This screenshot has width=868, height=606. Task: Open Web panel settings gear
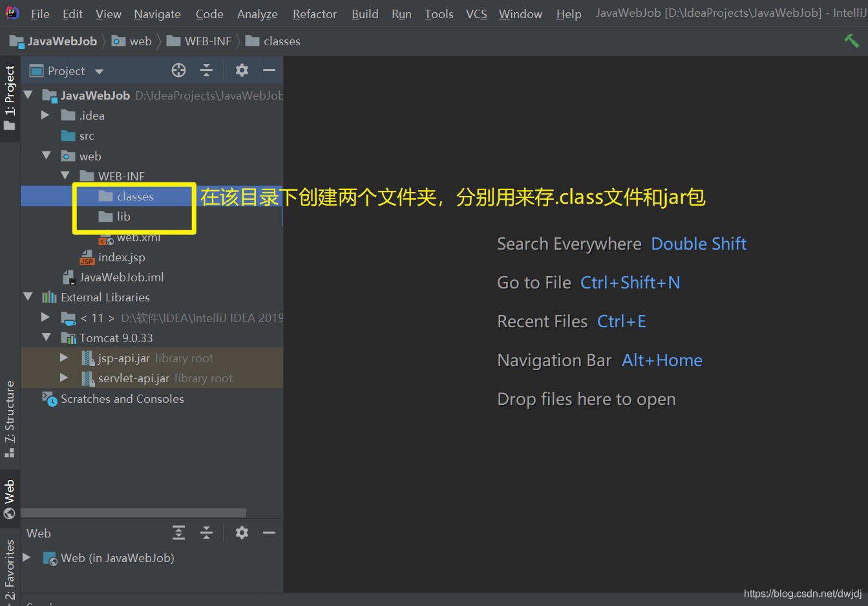pos(242,532)
